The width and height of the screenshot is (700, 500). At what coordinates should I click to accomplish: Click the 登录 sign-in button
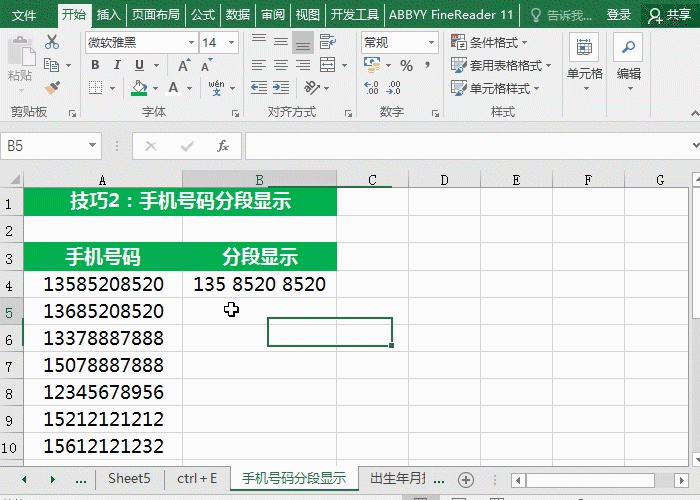pyautogui.click(x=619, y=15)
